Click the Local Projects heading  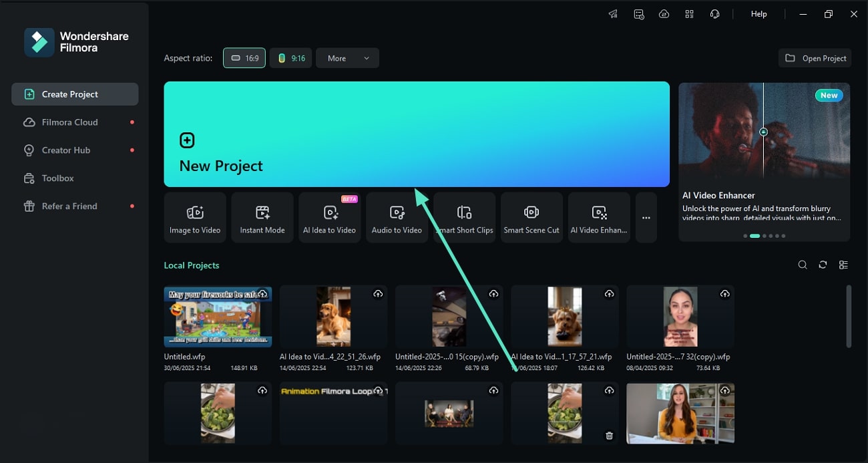192,265
